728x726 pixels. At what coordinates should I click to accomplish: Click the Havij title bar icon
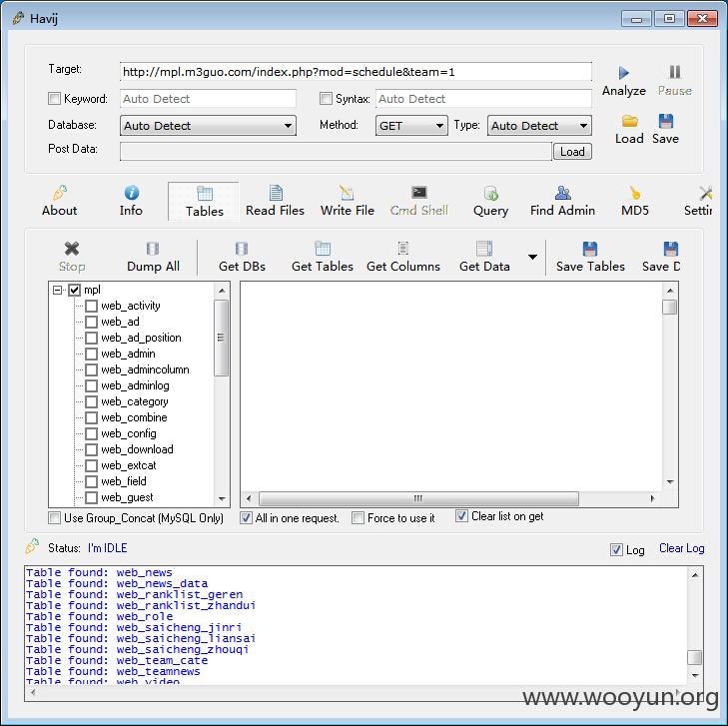18,19
